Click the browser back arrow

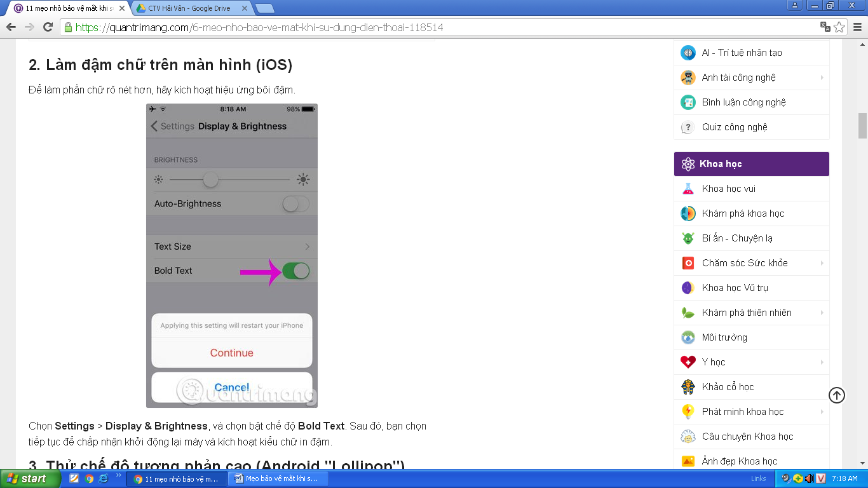(x=11, y=27)
